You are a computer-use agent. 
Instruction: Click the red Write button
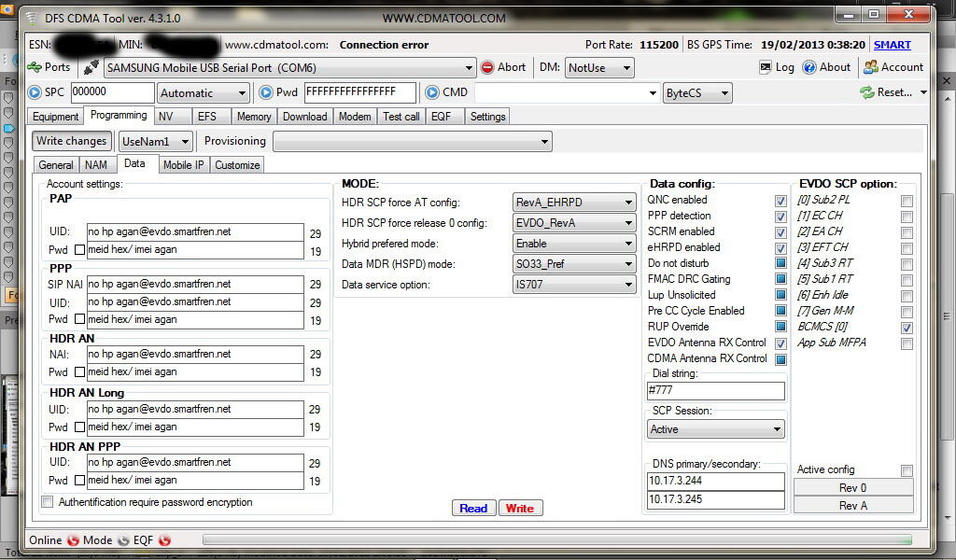(520, 509)
